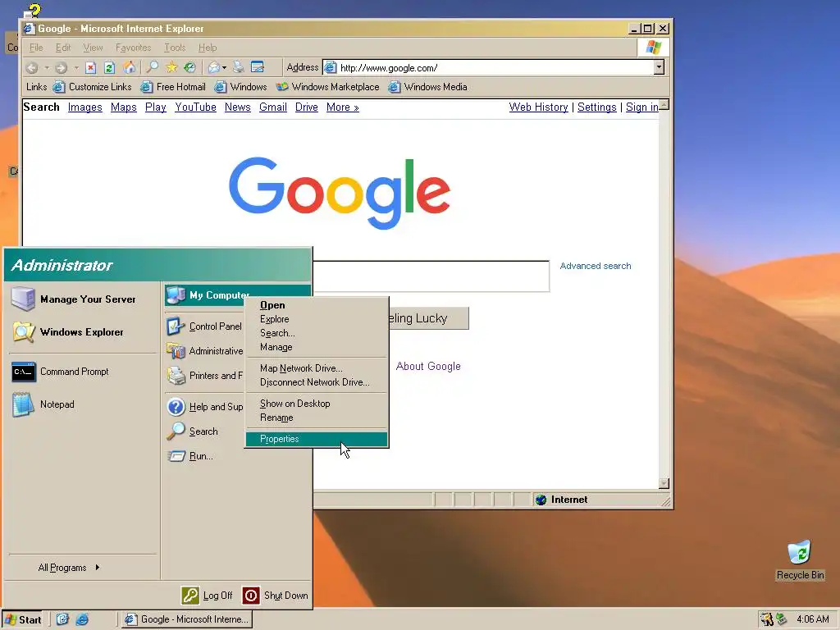Open Notepad from the Start menu

[x=82, y=404]
